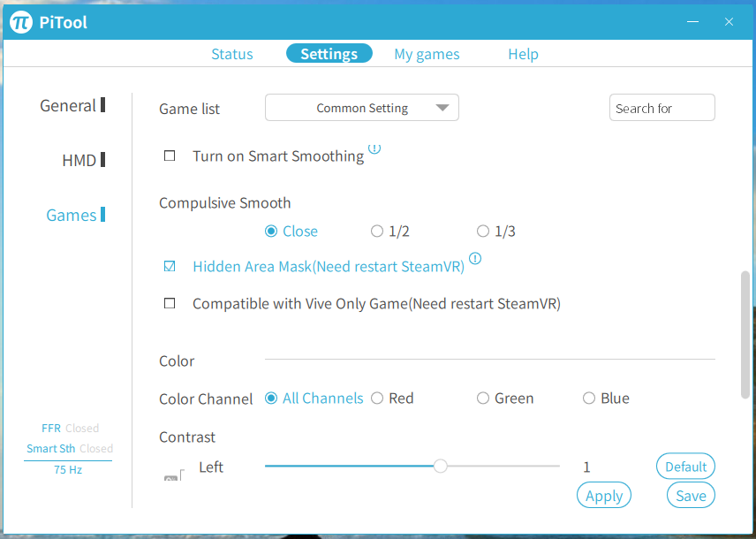The image size is (756, 539).
Task: Click the Apply button
Action: point(604,496)
